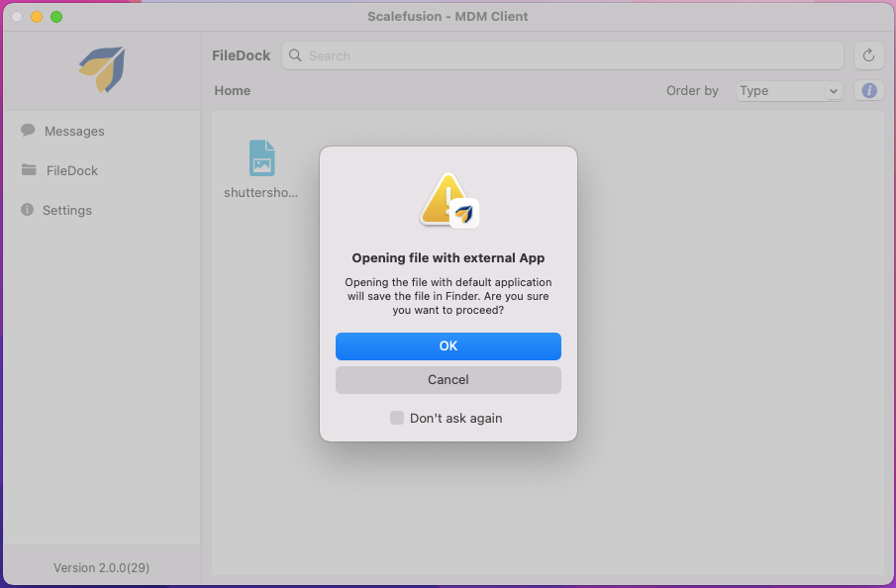Refresh the FileDock file list
Image resolution: width=896 pixels, height=588 pixels.
tap(868, 55)
